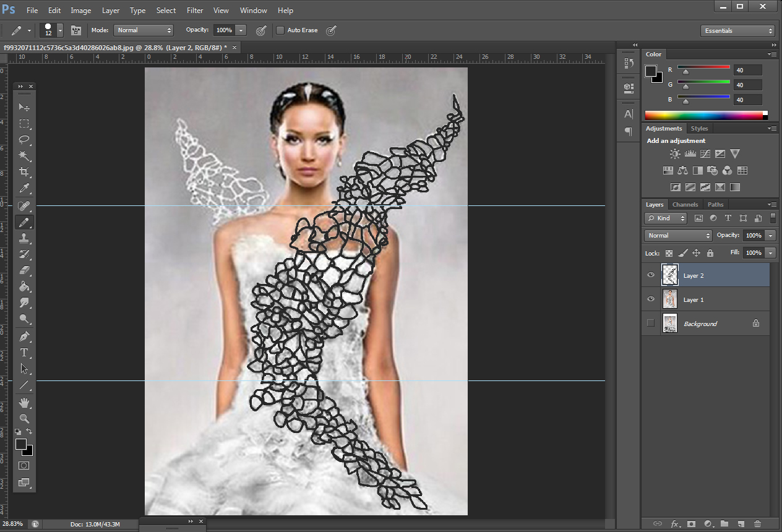Select the Lasso tool
The width and height of the screenshot is (782, 532).
coord(24,140)
